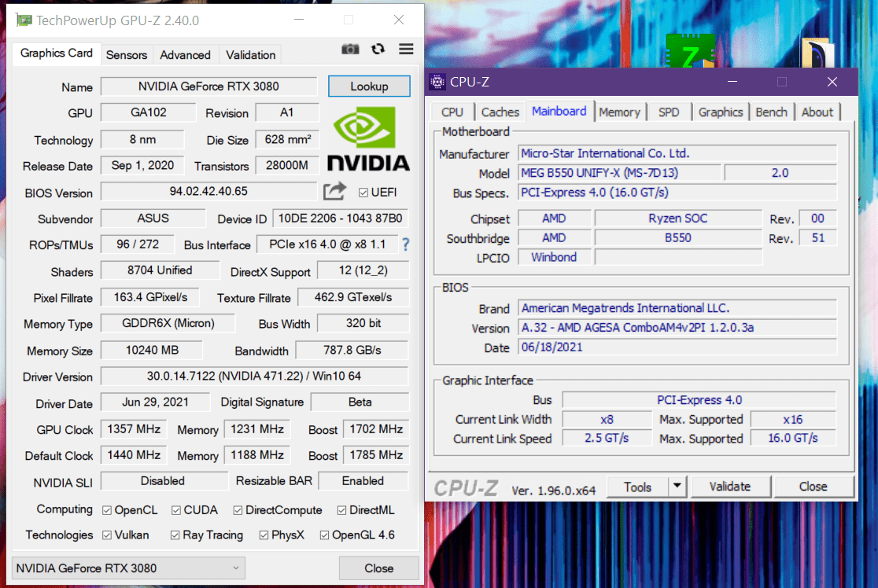Image resolution: width=878 pixels, height=588 pixels.
Task: Select CPU-Z motherboard model text
Action: click(x=599, y=173)
